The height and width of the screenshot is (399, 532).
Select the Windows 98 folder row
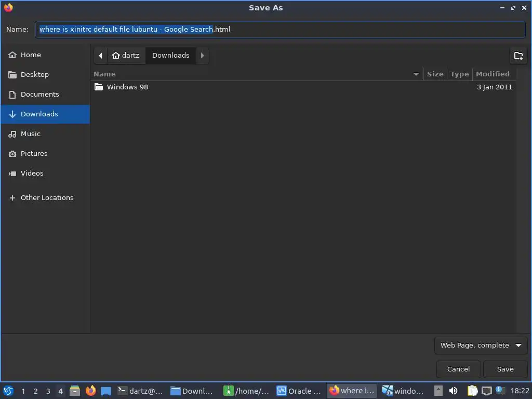(303, 87)
